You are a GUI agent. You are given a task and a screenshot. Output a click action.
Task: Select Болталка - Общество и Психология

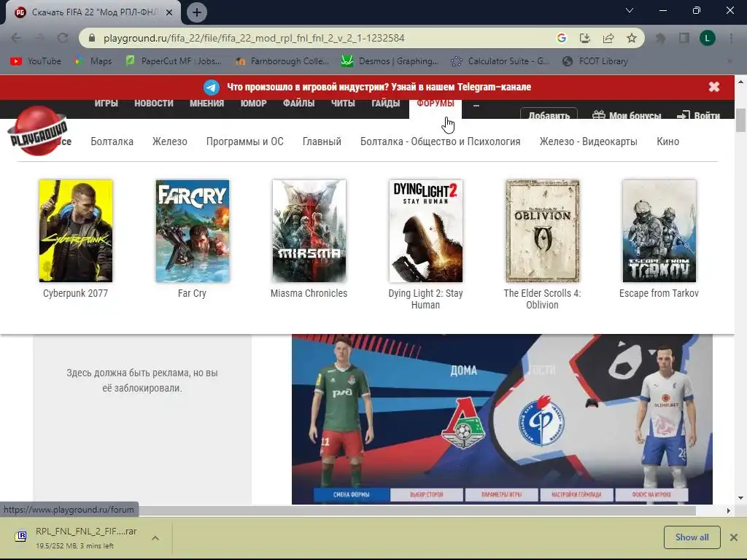pos(440,141)
